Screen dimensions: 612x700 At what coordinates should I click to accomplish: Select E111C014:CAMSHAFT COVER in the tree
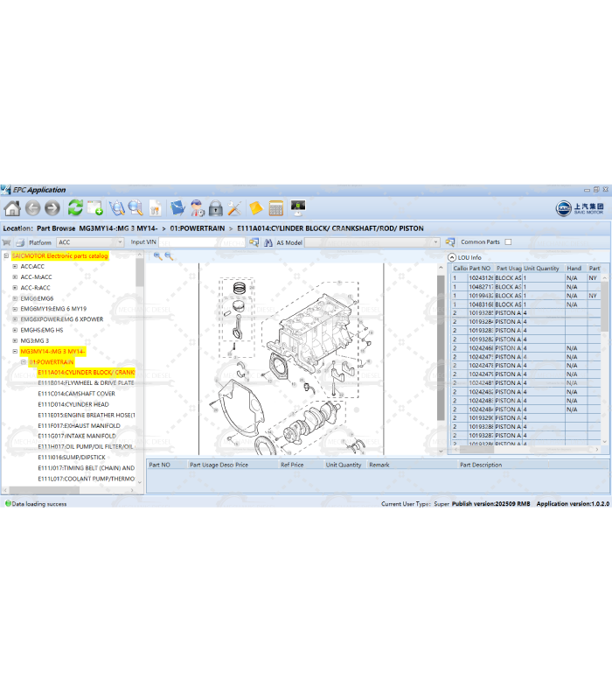click(x=76, y=394)
